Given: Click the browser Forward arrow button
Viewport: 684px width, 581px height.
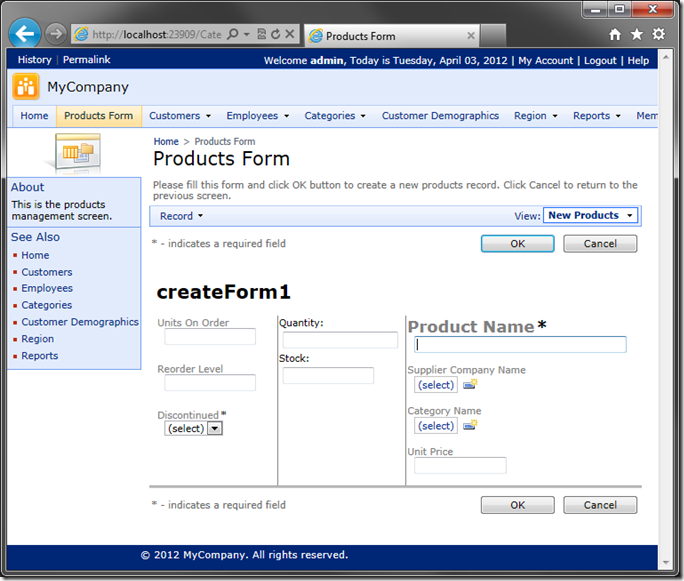Looking at the screenshot, I should coord(55,34).
